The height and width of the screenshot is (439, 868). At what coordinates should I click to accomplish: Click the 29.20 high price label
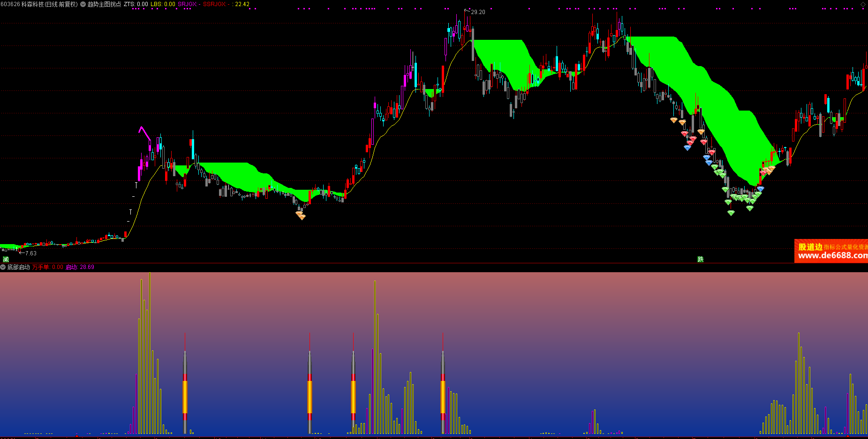coord(478,12)
